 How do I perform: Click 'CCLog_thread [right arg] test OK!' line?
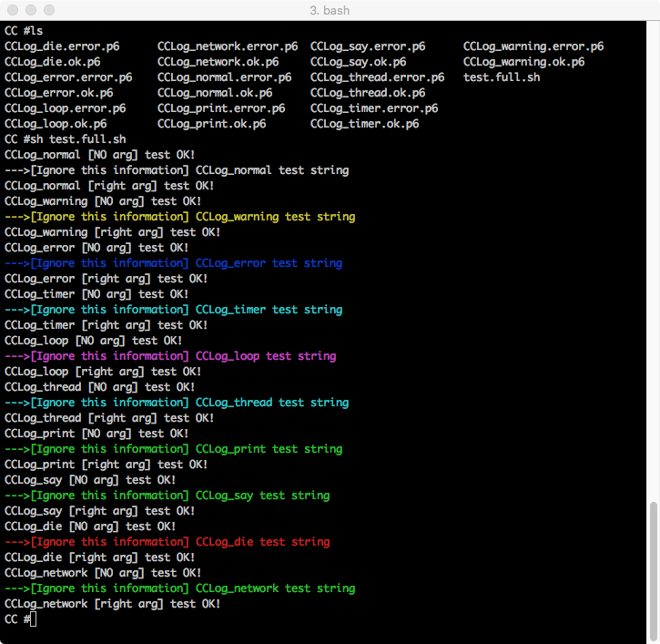109,418
